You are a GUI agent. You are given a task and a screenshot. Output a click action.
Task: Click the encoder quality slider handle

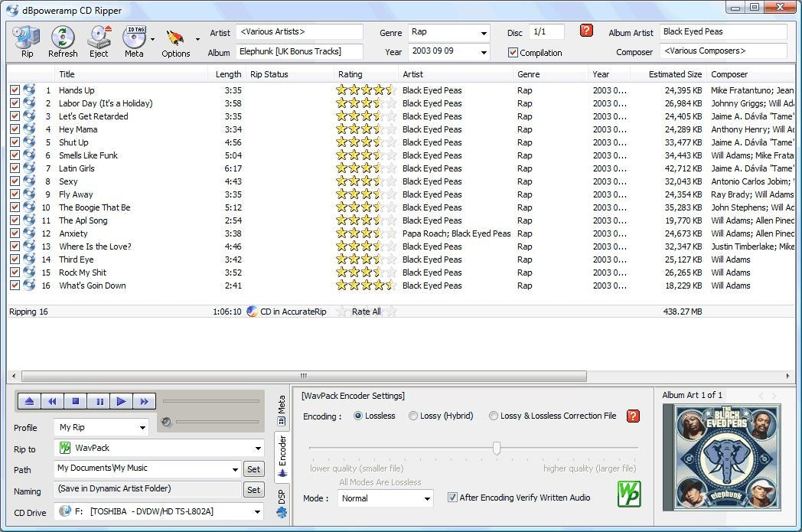click(497, 448)
